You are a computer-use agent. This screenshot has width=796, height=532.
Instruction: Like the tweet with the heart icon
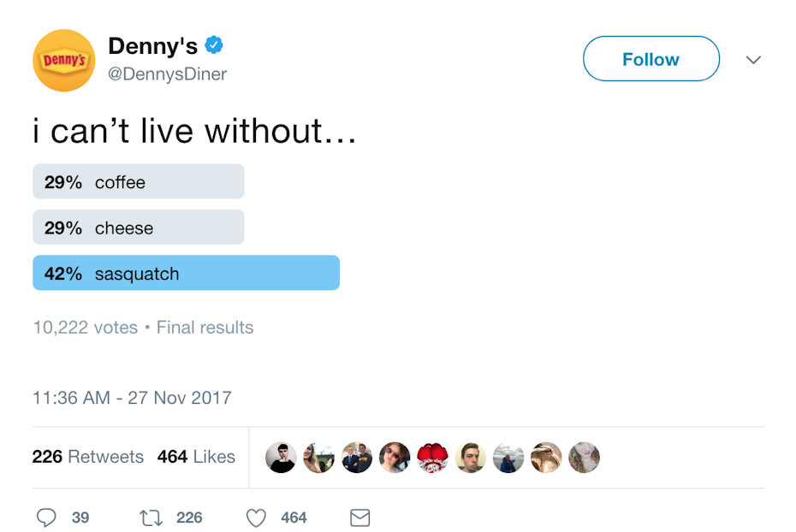(256, 517)
